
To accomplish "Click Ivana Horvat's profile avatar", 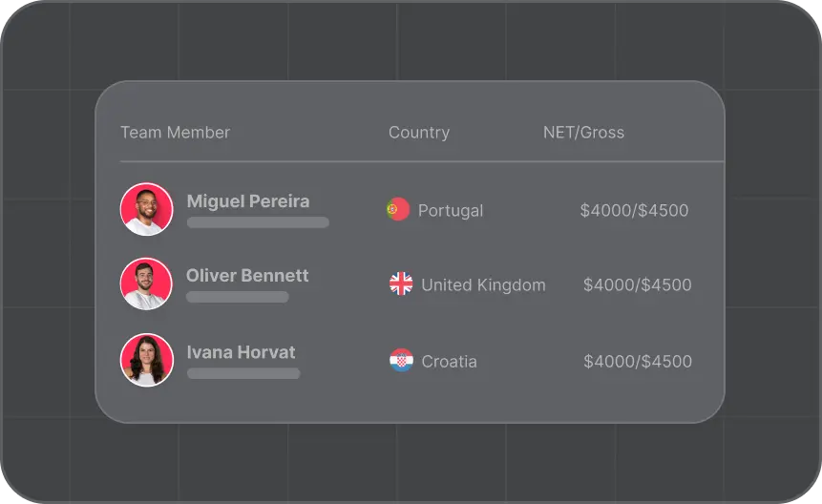I will (147, 360).
